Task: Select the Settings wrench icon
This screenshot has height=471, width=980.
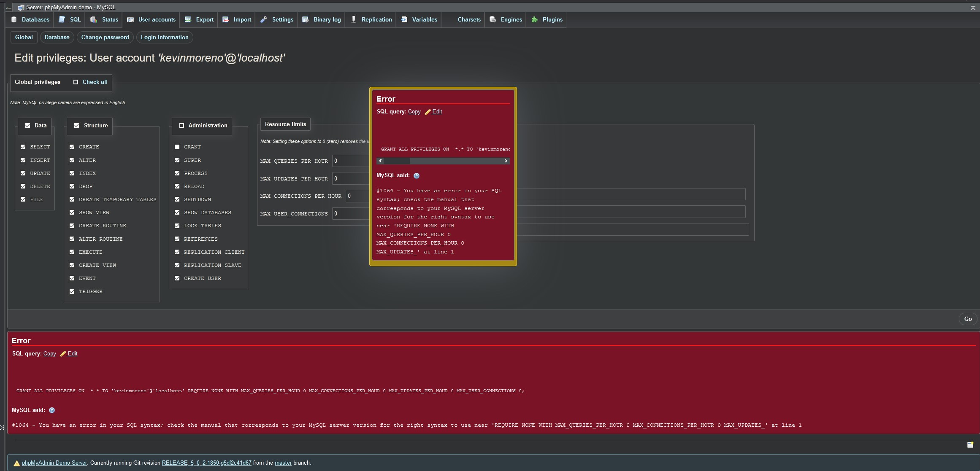Action: click(x=264, y=19)
